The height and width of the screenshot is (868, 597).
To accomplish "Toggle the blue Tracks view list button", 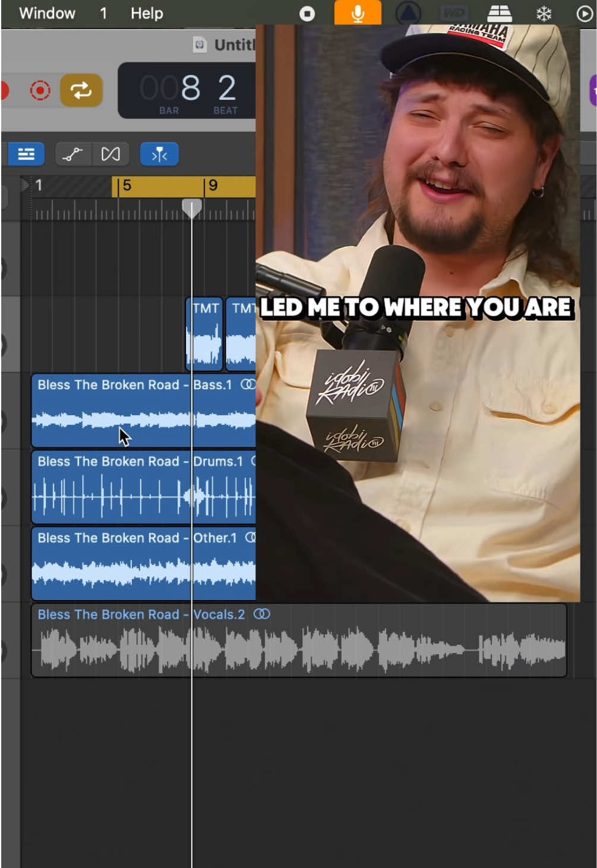I will (x=26, y=154).
